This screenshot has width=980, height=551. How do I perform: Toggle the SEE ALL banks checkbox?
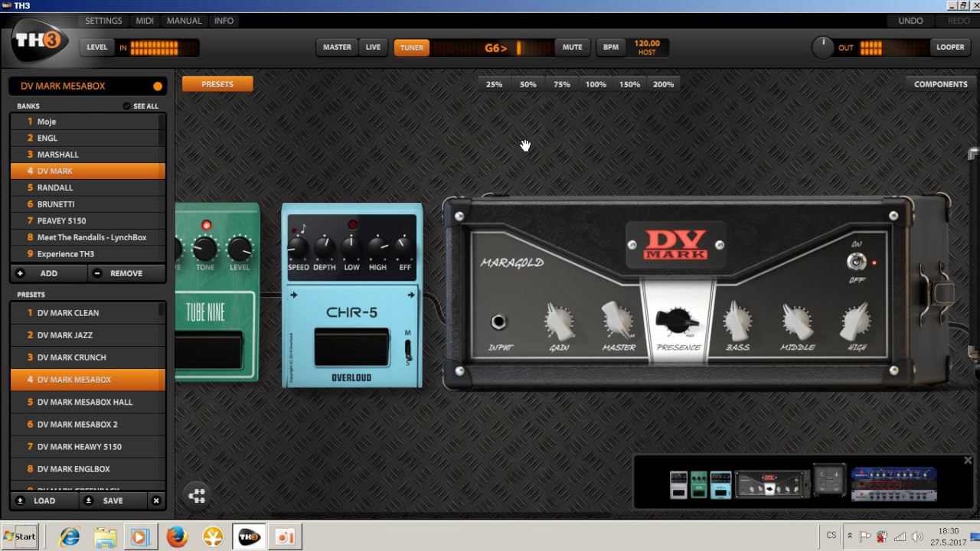pos(126,106)
